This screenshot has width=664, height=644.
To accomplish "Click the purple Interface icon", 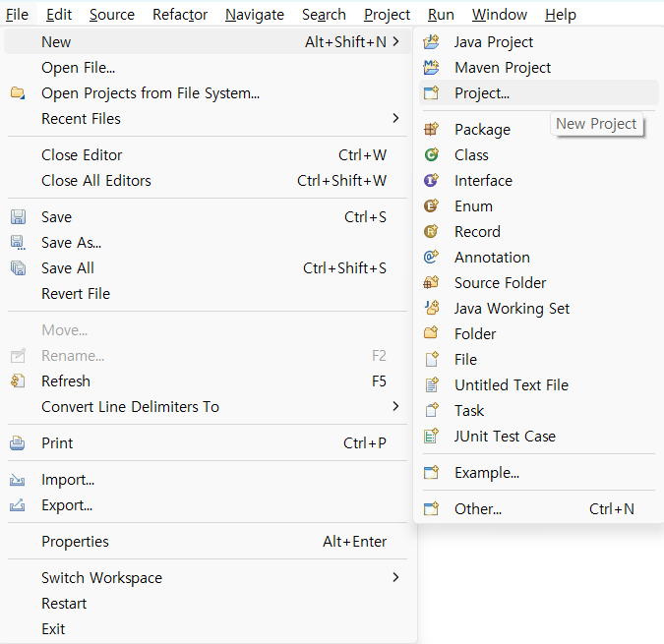I will [x=431, y=180].
